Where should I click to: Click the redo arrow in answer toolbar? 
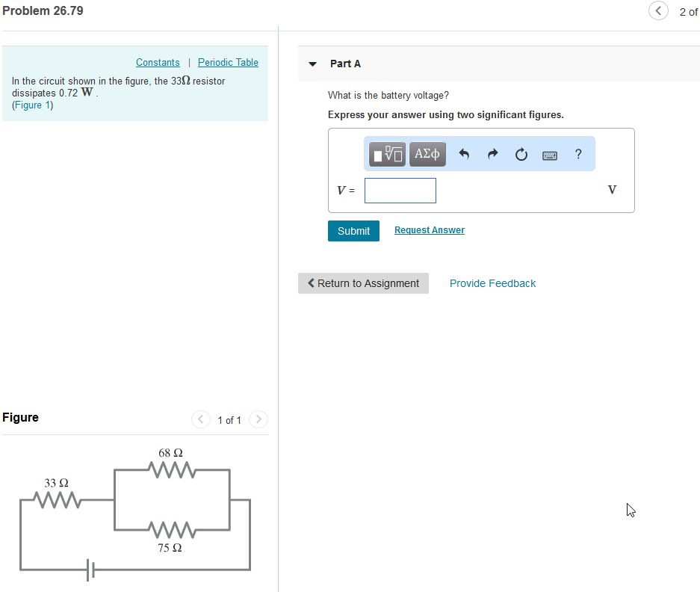[x=492, y=154]
